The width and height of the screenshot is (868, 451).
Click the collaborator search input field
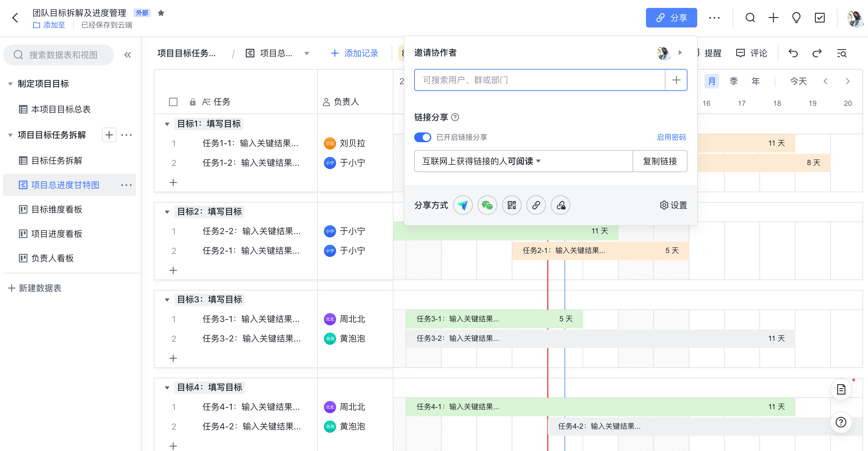(x=539, y=80)
